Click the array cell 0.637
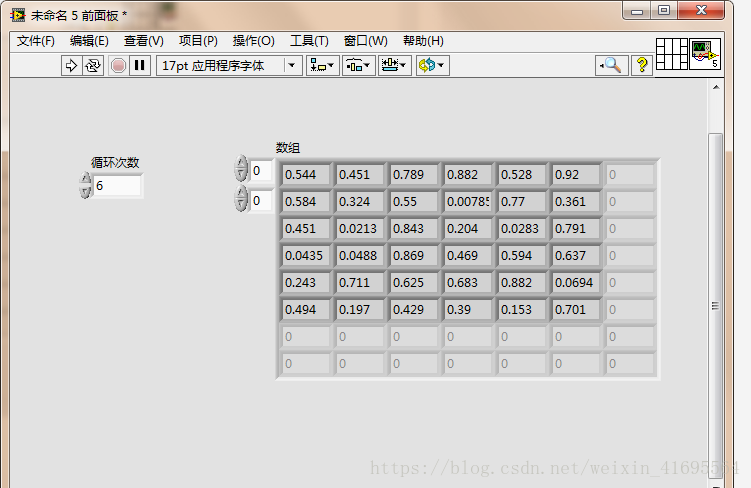751x488 pixels. click(x=576, y=256)
